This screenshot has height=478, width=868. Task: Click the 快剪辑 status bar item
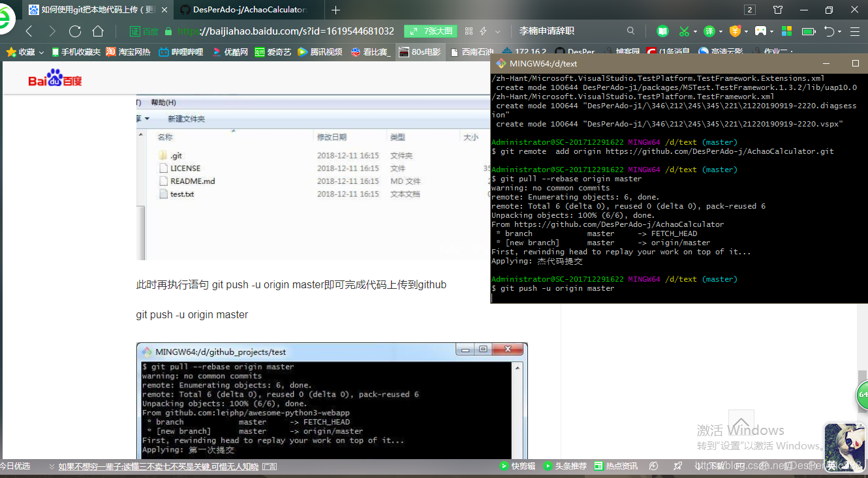[x=518, y=466]
